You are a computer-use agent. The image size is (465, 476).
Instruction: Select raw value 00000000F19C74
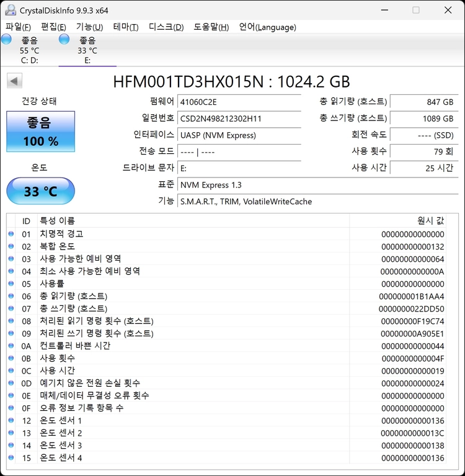pos(412,321)
